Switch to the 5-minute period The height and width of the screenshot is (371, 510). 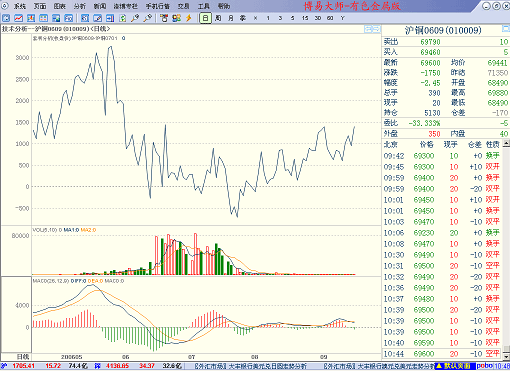click(x=293, y=18)
